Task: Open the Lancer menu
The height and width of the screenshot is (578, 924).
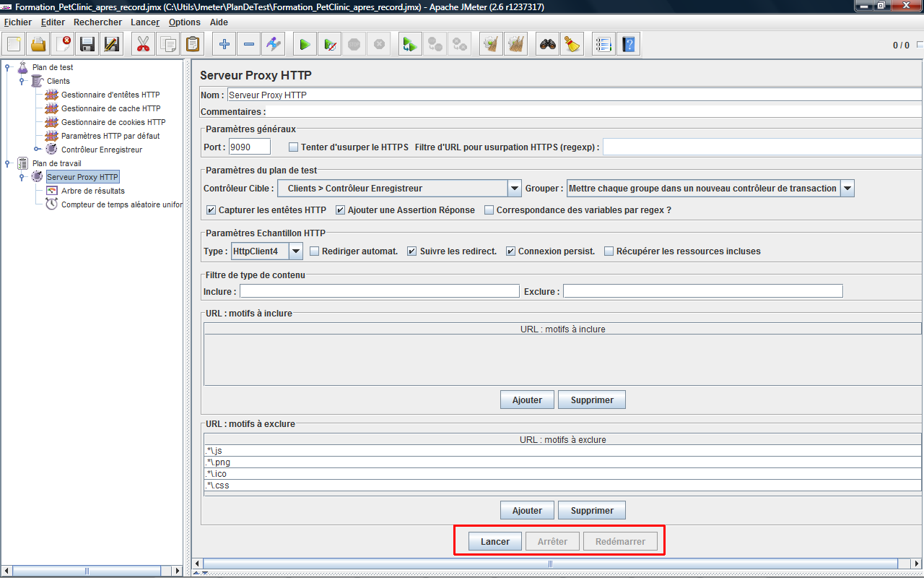Action: 145,22
